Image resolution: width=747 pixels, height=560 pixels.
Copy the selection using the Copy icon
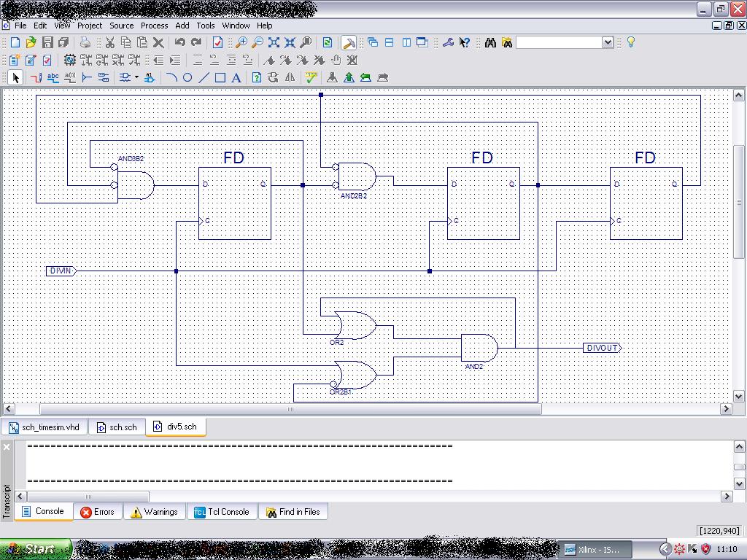126,42
